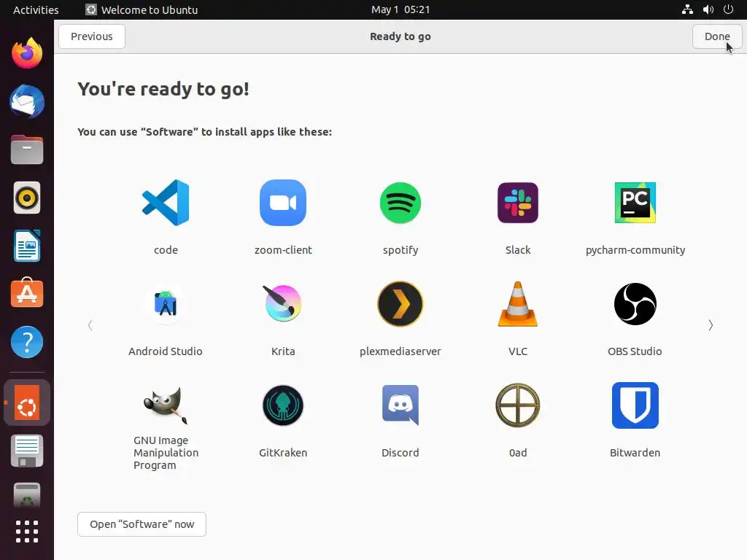The image size is (747, 560).
Task: Show next page of apps with right chevron
Action: [711, 325]
